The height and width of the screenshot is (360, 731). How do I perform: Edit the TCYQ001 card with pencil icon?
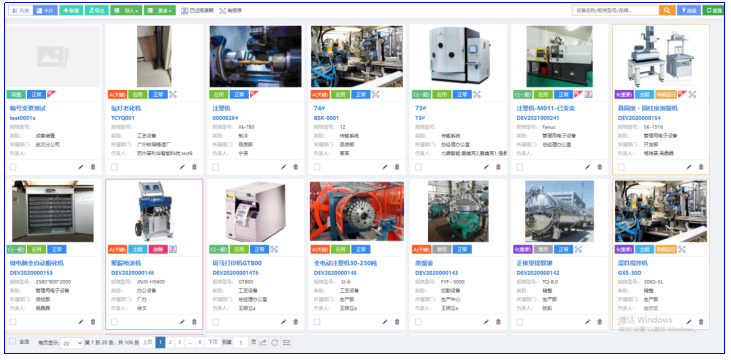182,167
